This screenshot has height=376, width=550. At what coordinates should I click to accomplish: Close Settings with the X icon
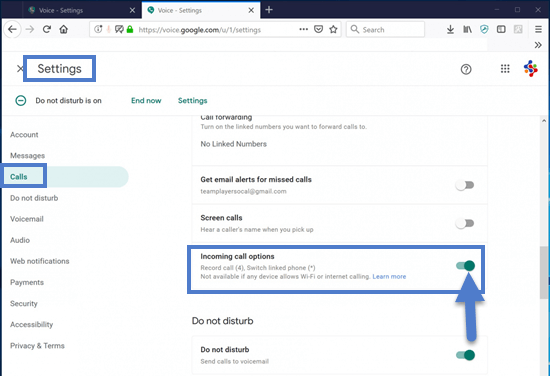coord(20,69)
